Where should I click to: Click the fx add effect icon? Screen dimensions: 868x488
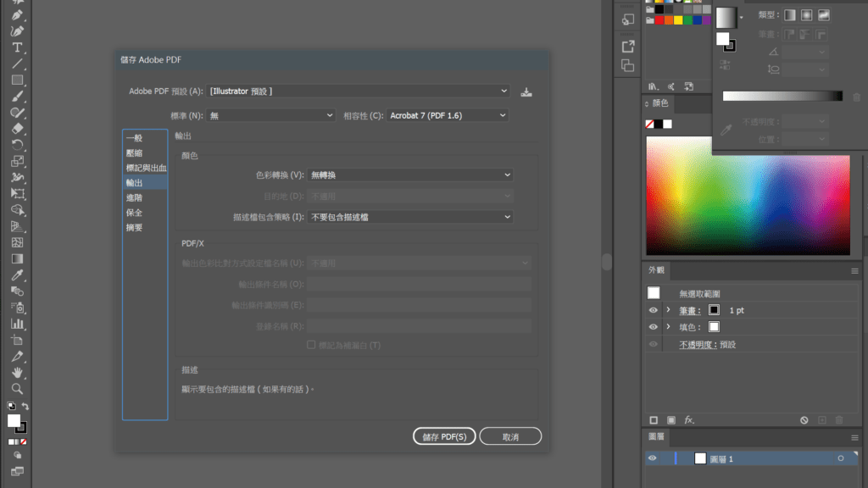pyautogui.click(x=689, y=419)
